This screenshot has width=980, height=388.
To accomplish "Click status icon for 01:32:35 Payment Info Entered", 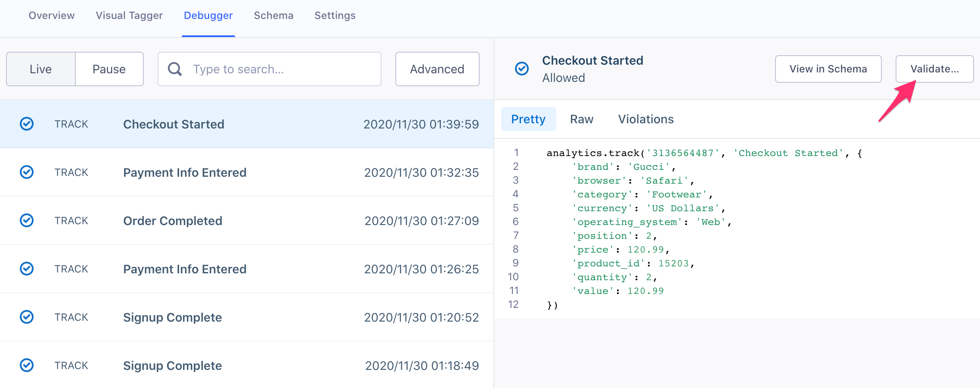I will (x=27, y=172).
